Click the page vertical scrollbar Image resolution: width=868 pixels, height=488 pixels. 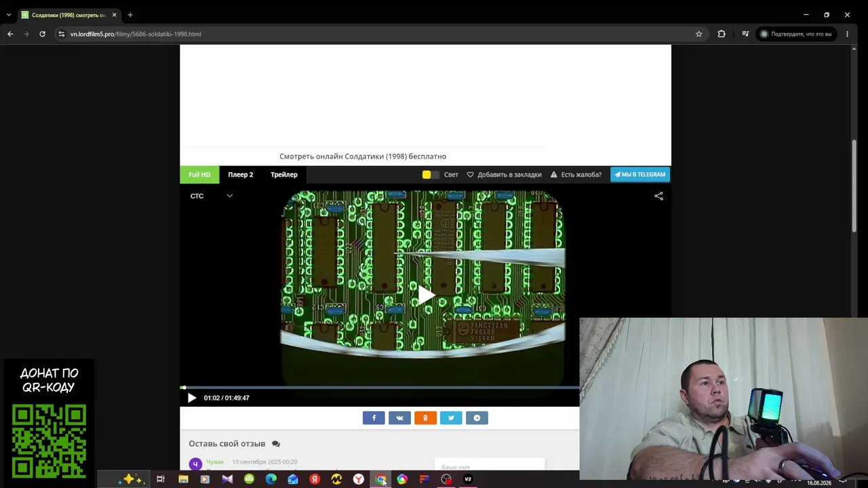pos(854,186)
